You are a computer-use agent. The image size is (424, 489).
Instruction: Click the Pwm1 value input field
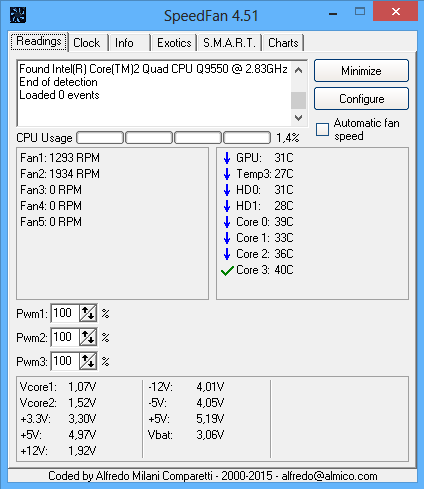point(65,313)
